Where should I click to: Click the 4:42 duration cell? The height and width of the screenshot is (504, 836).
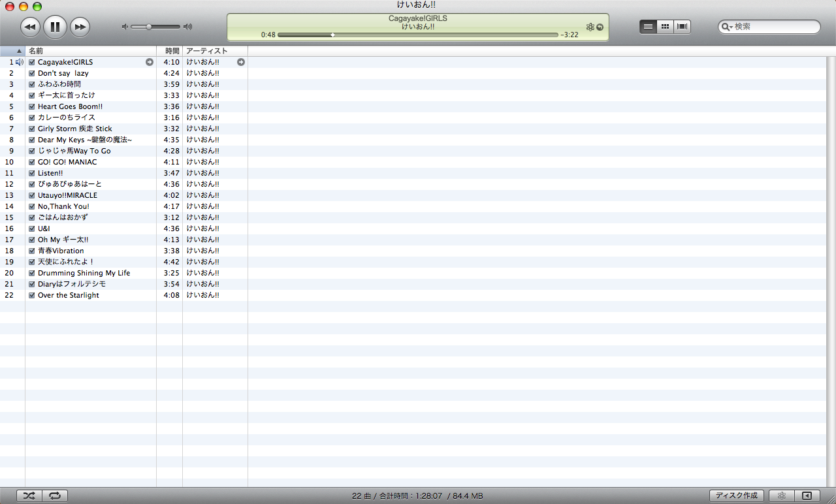coord(172,262)
